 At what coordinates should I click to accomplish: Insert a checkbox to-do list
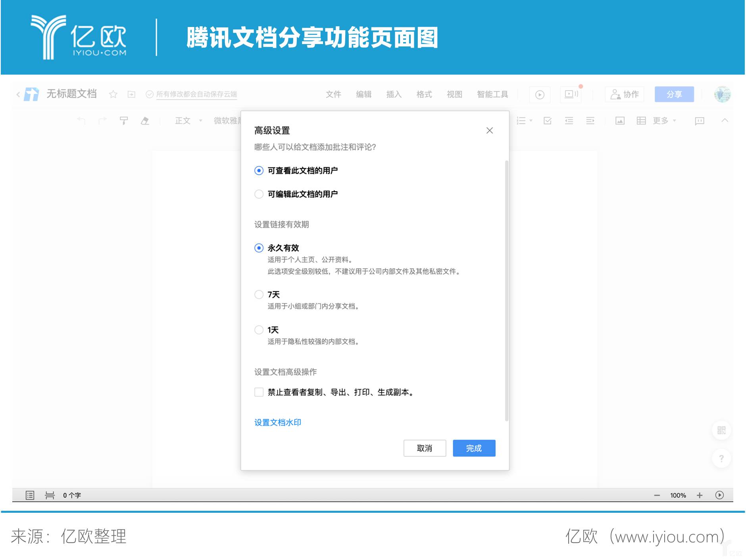point(548,121)
